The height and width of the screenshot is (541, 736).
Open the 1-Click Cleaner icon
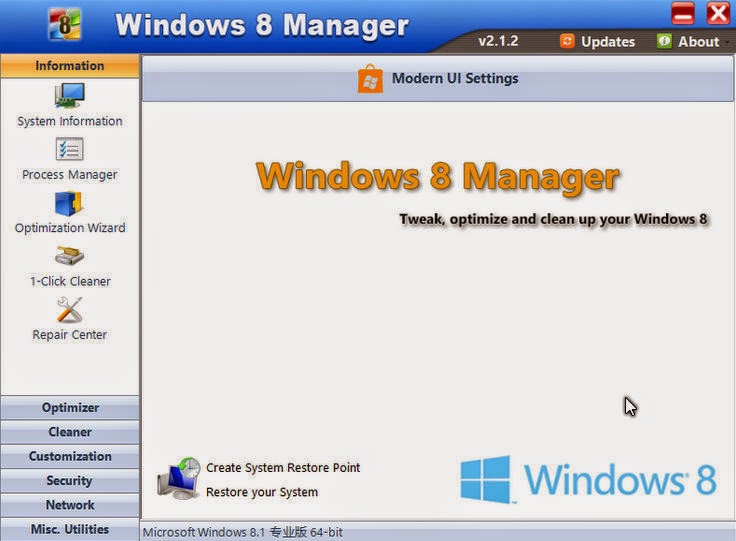[69, 256]
